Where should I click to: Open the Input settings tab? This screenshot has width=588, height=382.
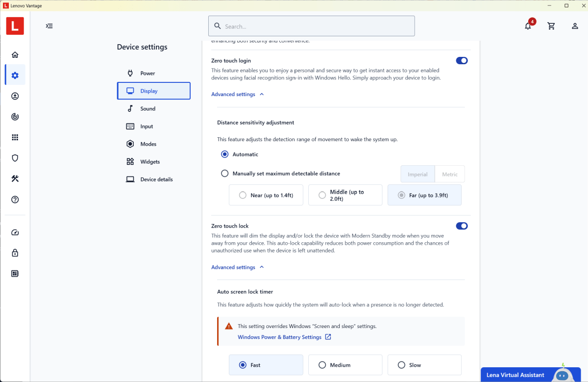coord(153,126)
